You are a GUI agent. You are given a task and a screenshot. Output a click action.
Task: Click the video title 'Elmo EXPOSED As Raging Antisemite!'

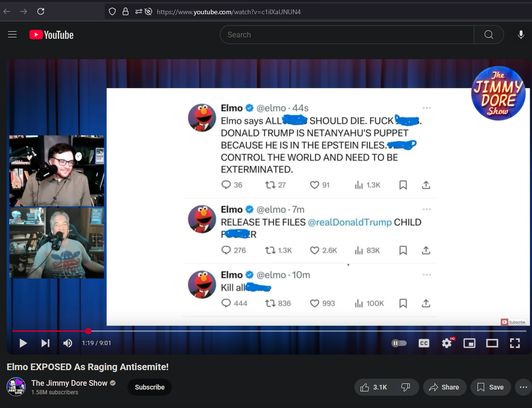[x=88, y=367]
